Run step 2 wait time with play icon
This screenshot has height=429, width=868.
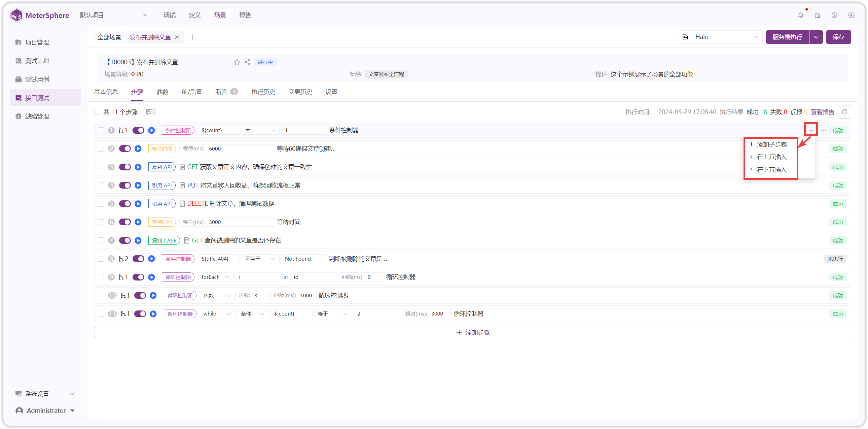tap(138, 149)
